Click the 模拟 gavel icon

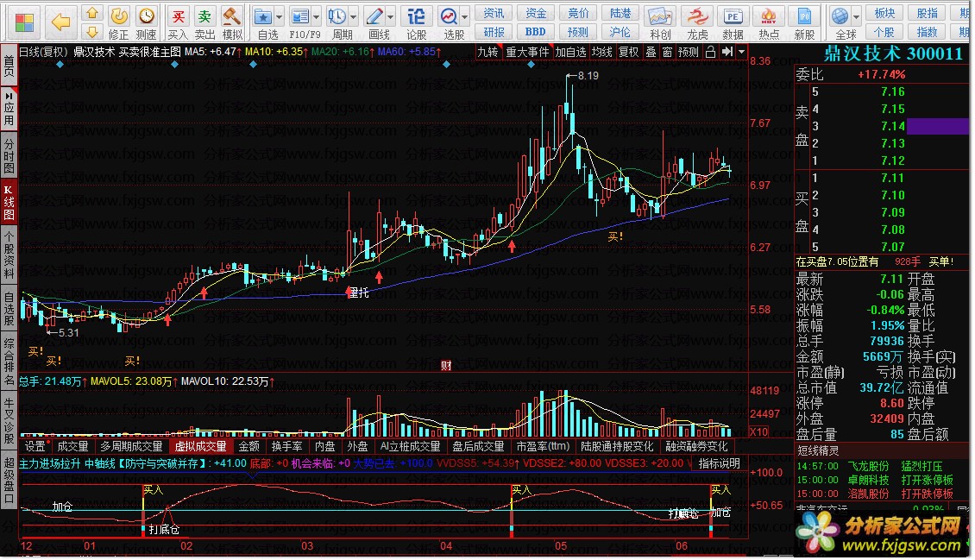[x=232, y=16]
